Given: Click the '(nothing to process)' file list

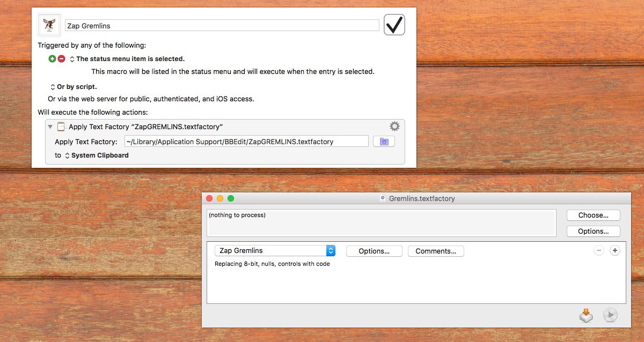Looking at the screenshot, I should (381, 223).
